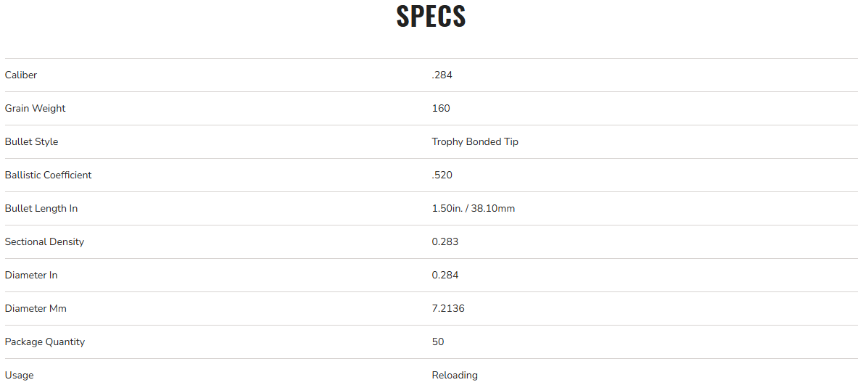
Task: Select the Diameter In label
Action: 31,276
